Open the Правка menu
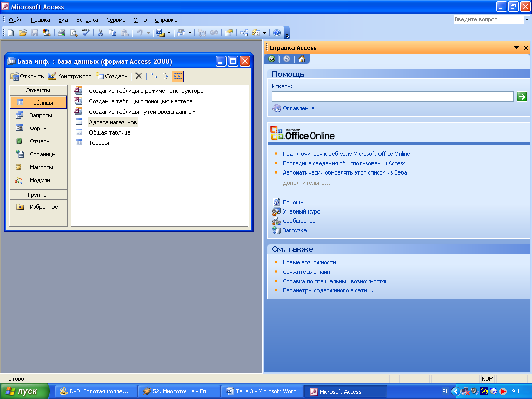The width and height of the screenshot is (532, 399). click(41, 20)
